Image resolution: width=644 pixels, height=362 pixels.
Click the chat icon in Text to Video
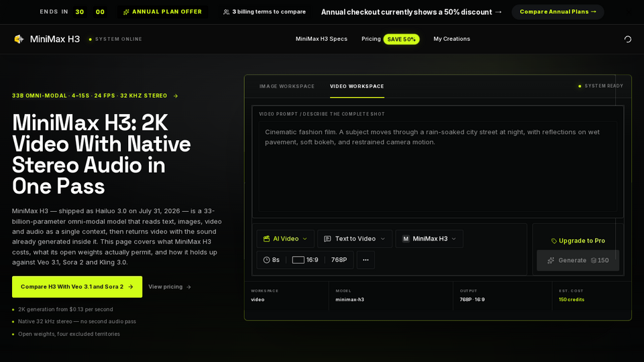point(327,239)
